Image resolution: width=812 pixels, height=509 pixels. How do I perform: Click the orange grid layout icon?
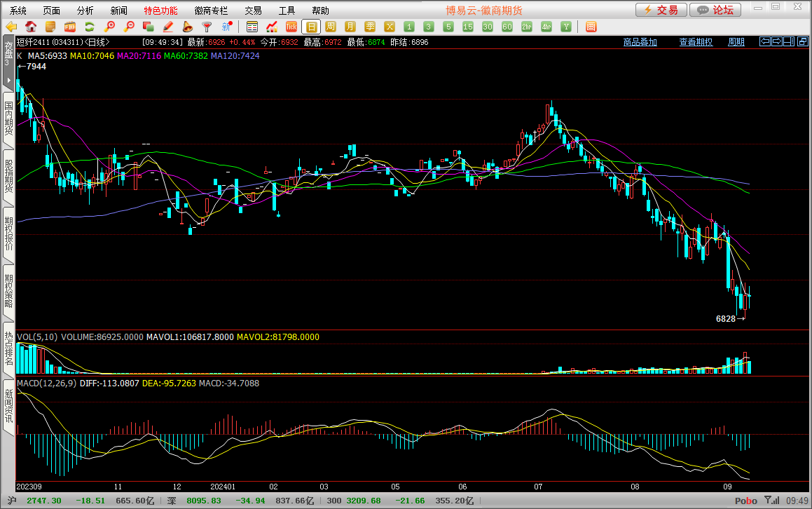tap(591, 27)
